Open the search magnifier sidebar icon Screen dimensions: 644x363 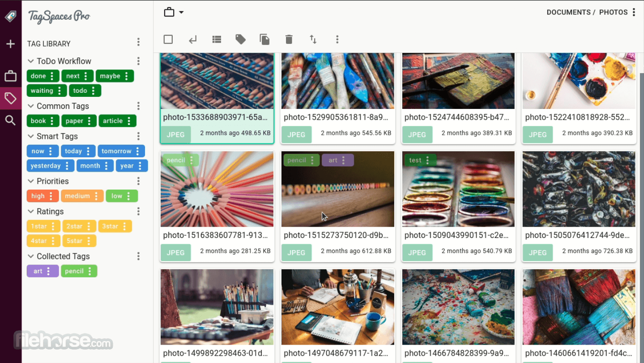[10, 120]
